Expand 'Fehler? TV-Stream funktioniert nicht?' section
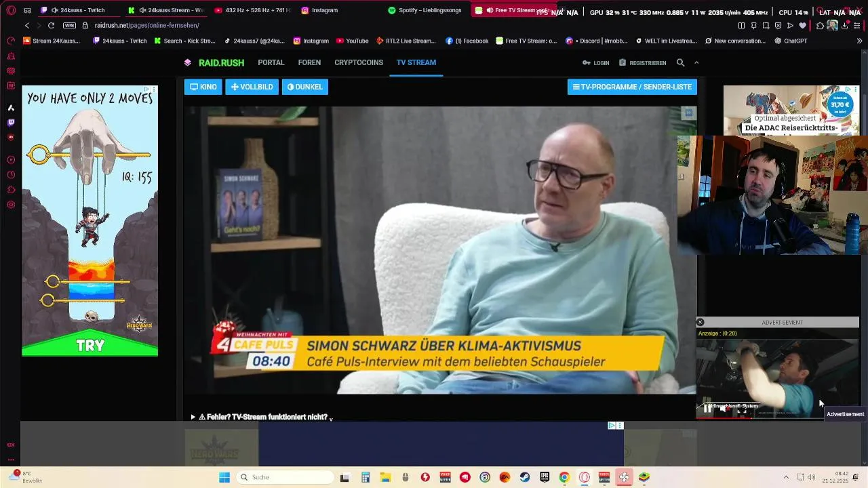The image size is (868, 488). (x=262, y=418)
